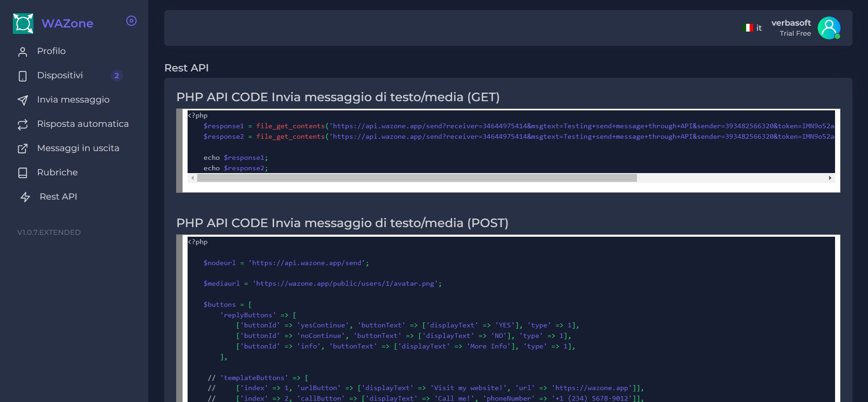Click the Messaggi in uscita external-link icon

pyautogui.click(x=22, y=149)
